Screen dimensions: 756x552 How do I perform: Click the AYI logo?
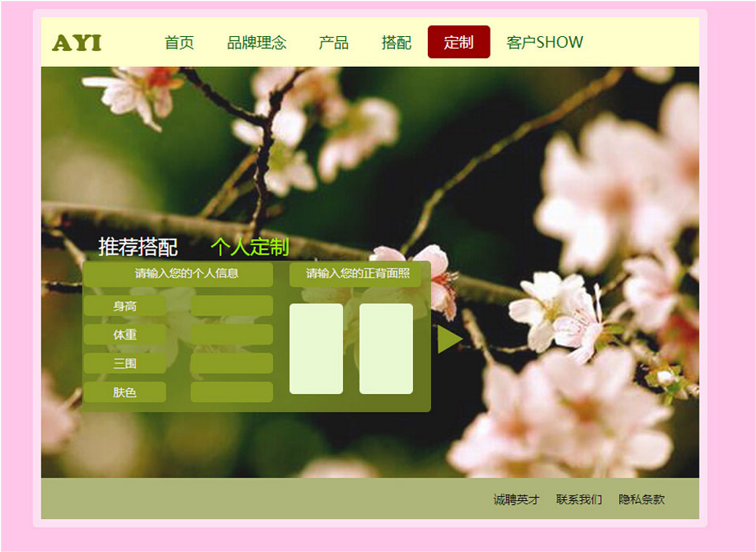coord(77,42)
